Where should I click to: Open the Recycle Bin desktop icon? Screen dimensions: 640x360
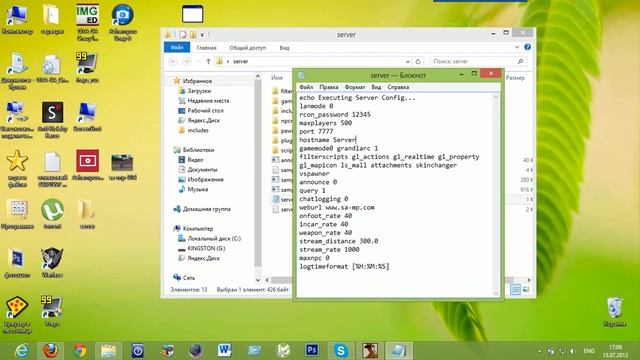pyautogui.click(x=614, y=311)
